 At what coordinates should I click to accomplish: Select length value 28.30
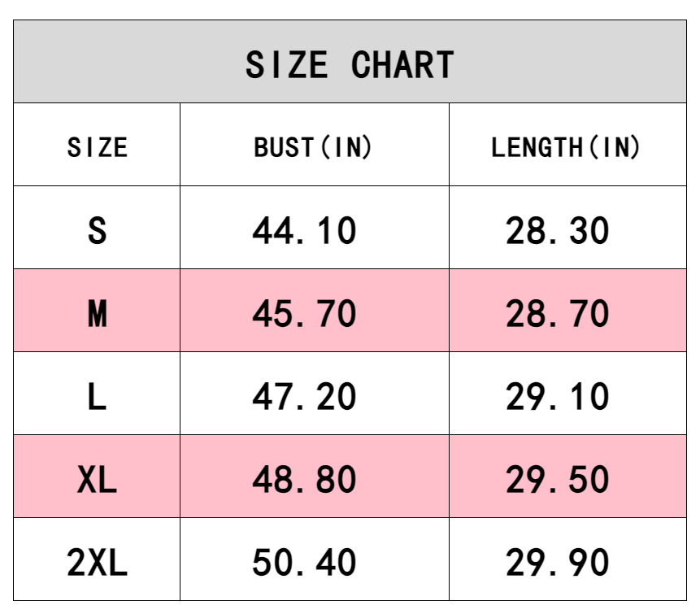tap(558, 231)
